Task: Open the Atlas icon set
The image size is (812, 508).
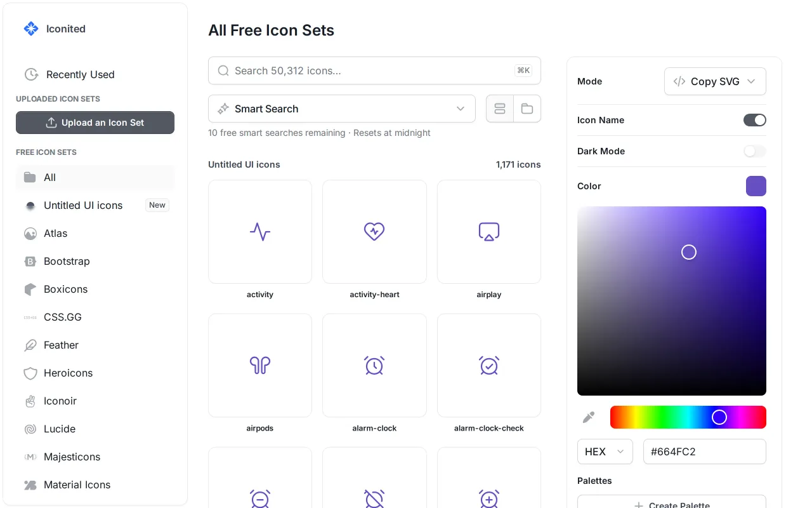Action: pyautogui.click(x=95, y=233)
